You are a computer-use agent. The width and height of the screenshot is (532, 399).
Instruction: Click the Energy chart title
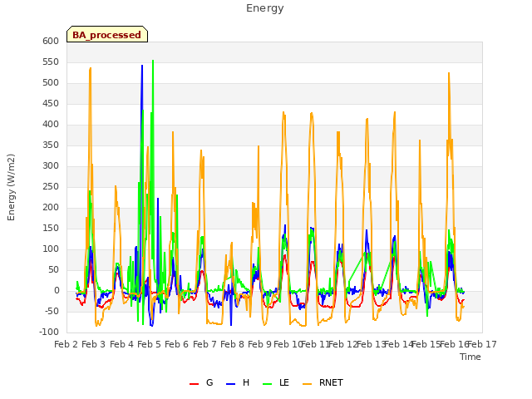(x=264, y=8)
